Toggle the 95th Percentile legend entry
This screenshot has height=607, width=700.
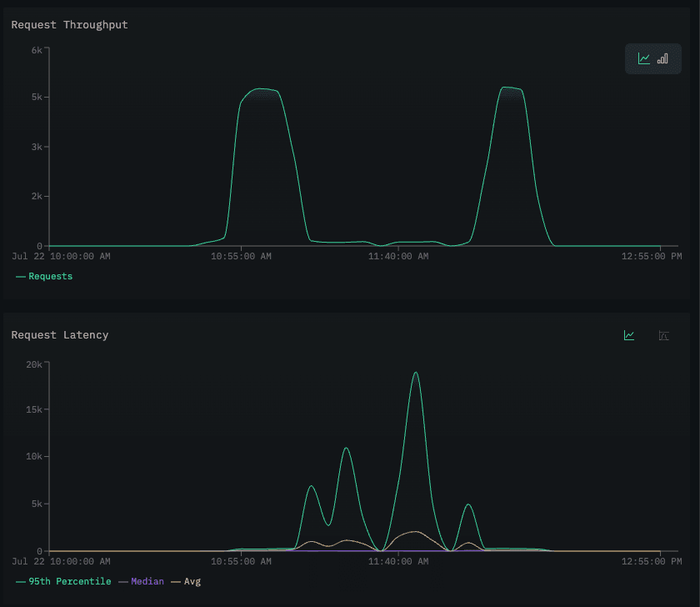(63, 581)
